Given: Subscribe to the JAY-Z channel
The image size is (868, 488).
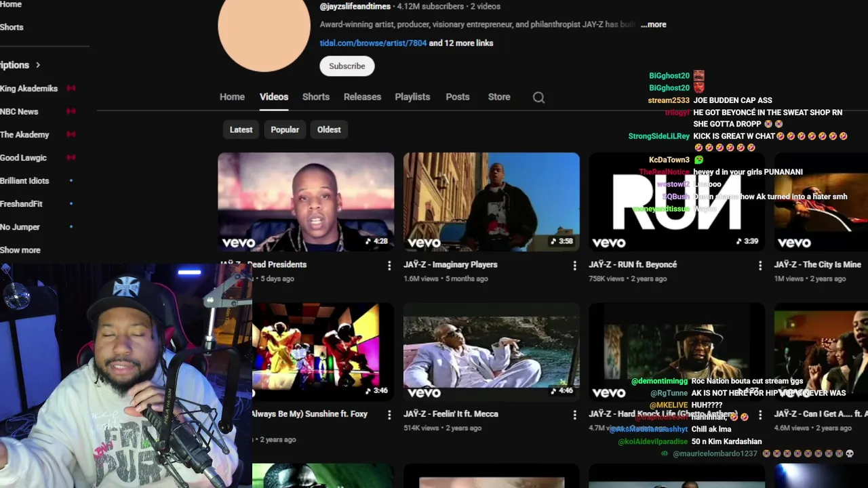Looking at the screenshot, I should click(x=347, y=66).
